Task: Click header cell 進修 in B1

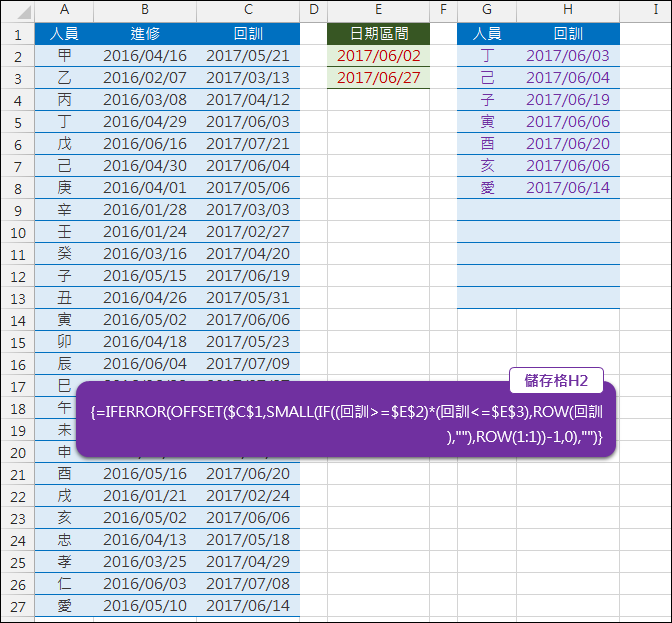Action: tap(145, 34)
